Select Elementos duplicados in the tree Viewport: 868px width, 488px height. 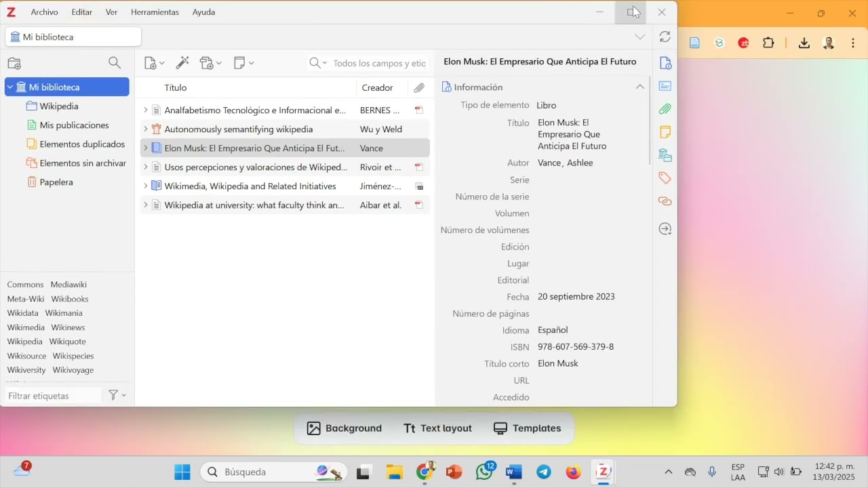82,144
